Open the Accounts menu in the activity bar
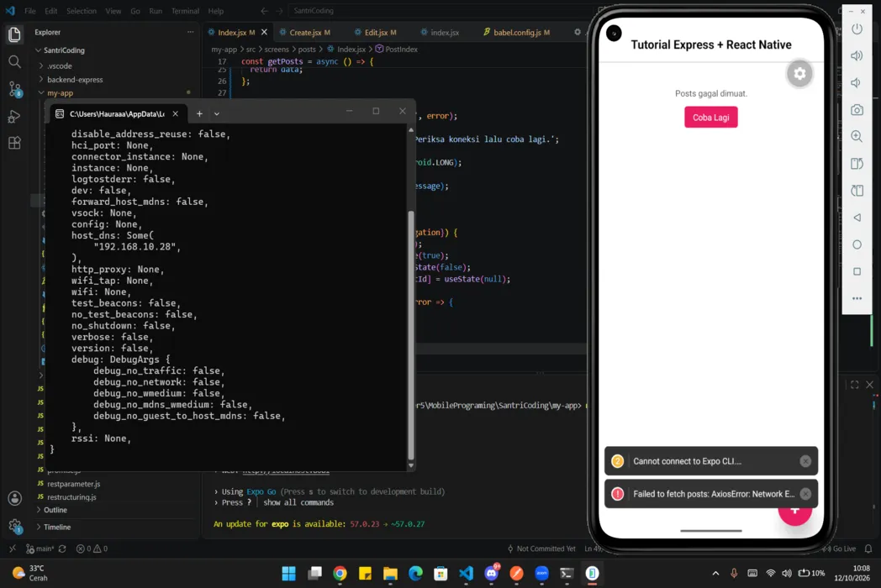The image size is (881, 588). (14, 498)
